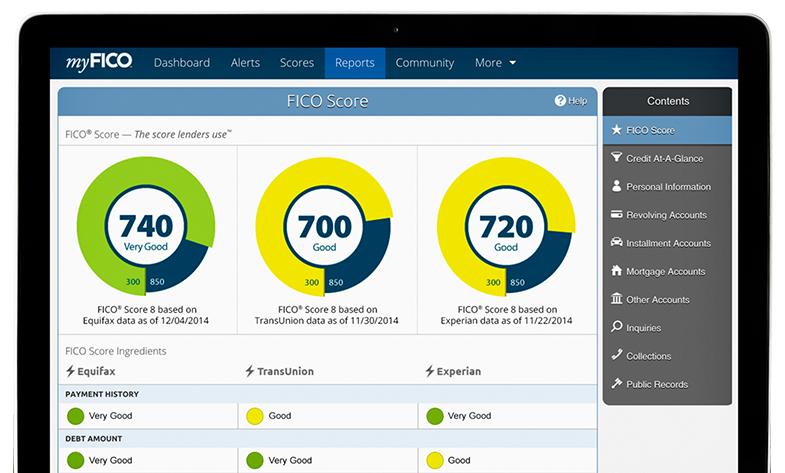This screenshot has height=473, width=785.
Task: Click TransUnion Debt Amount green indicator
Action: [255, 460]
